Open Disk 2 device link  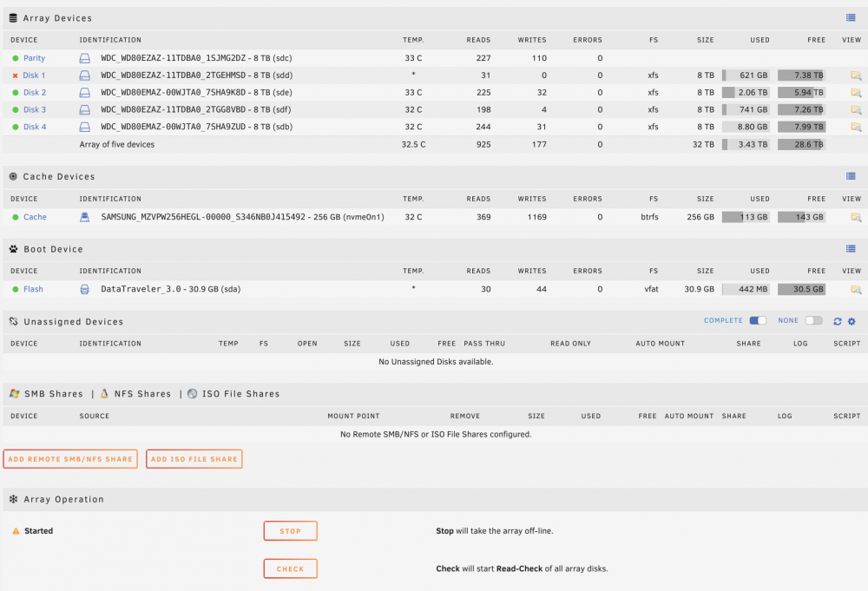tap(35, 92)
